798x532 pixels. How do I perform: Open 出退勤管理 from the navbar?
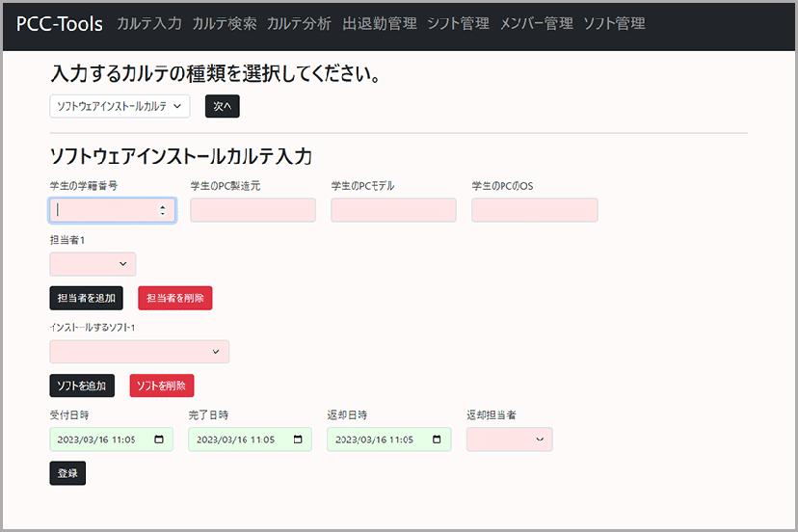click(380, 24)
